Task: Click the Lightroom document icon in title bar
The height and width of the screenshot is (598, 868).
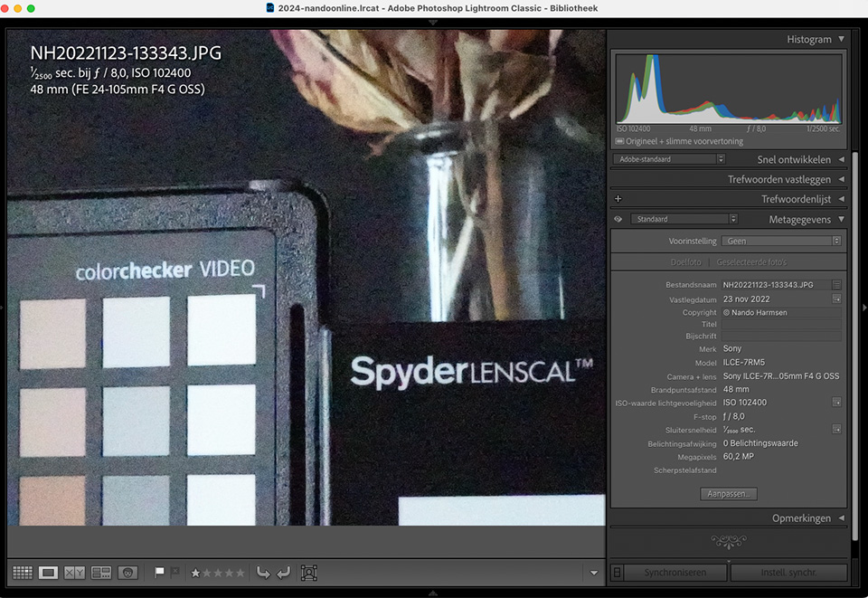Action: [270, 8]
